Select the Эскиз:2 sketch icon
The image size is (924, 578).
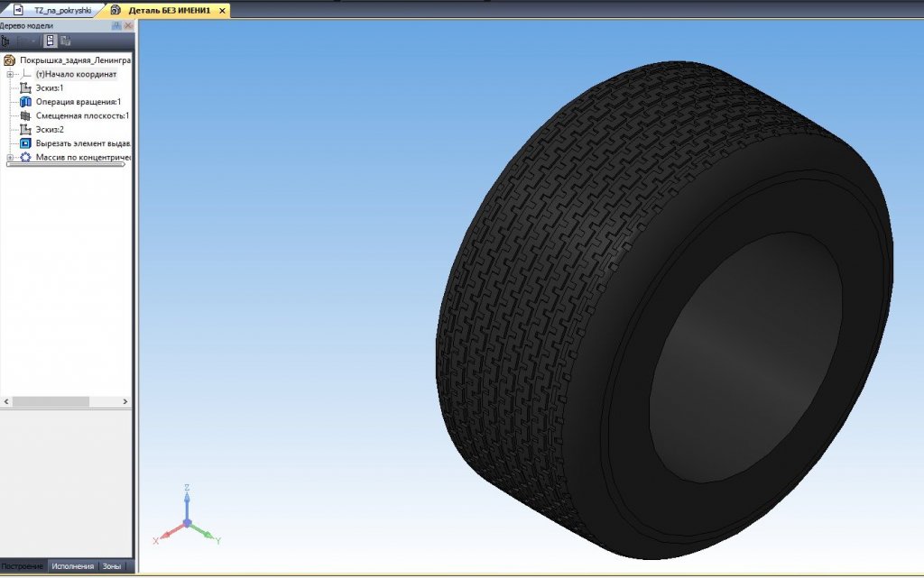coord(25,130)
